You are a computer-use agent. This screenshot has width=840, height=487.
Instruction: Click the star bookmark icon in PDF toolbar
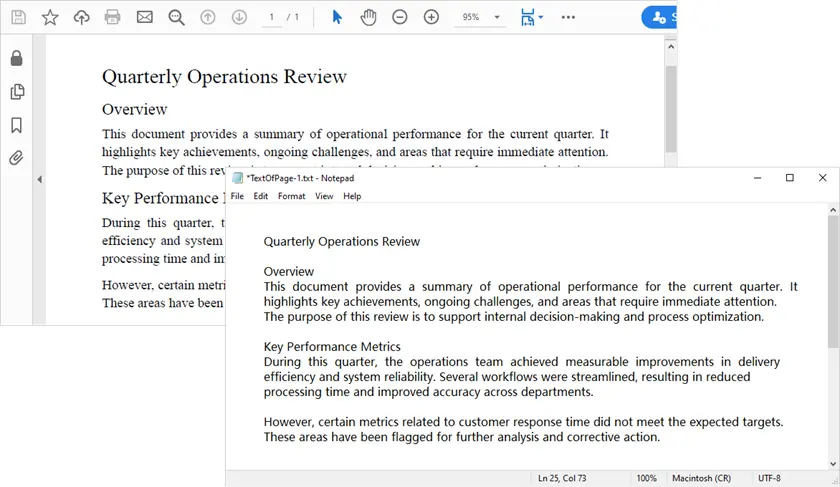(x=50, y=17)
